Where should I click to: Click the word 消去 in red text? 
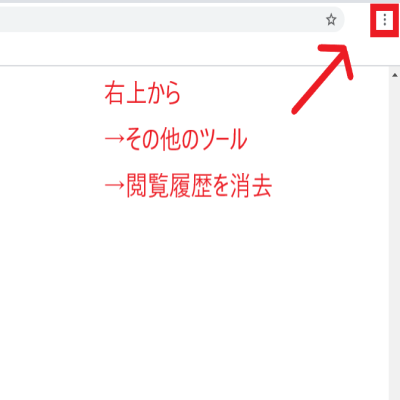coord(251,185)
